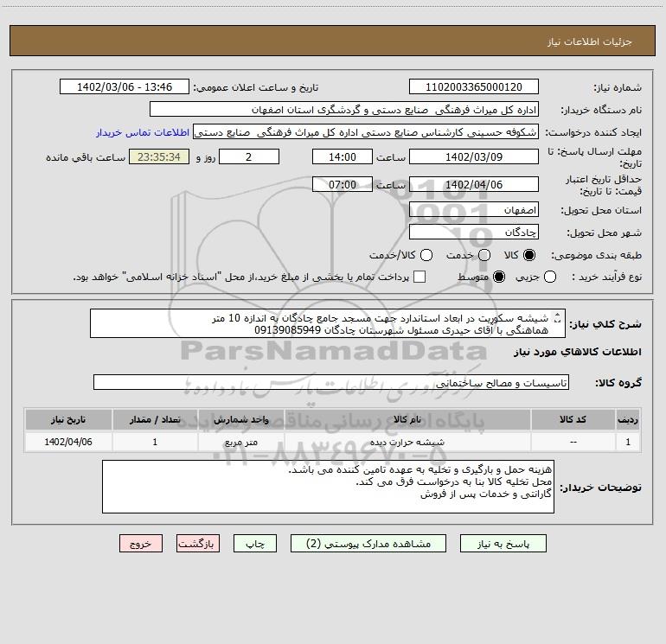Click the استان محل تحویل field اصفهان

[474, 210]
